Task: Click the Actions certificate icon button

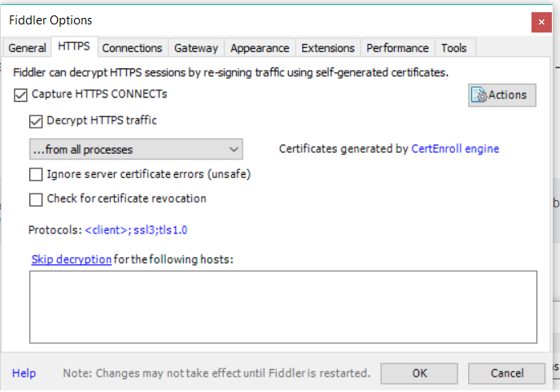Action: pos(501,95)
